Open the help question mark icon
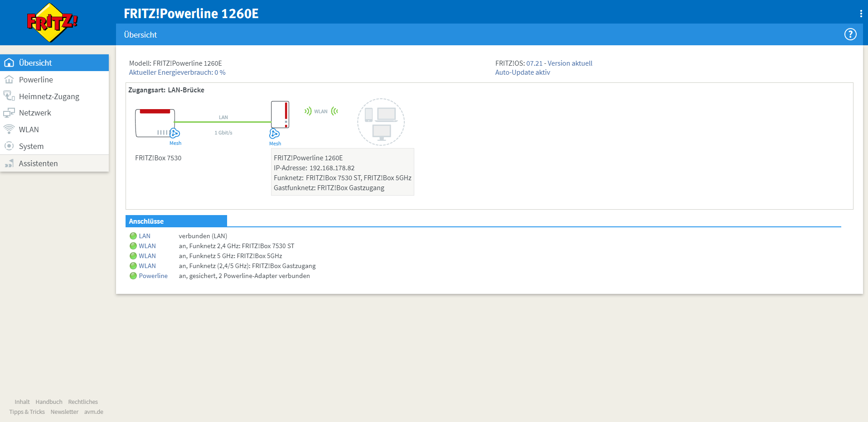Image resolution: width=868 pixels, height=422 pixels. 850,34
